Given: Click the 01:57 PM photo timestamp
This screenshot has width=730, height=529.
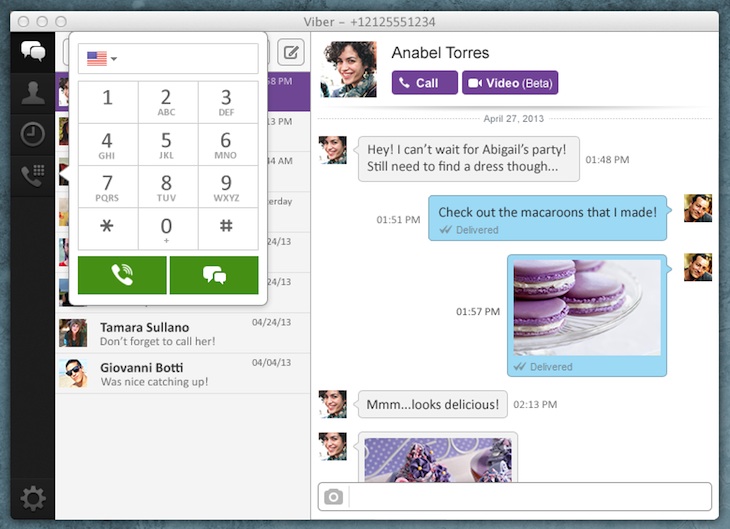Looking at the screenshot, I should click(478, 312).
